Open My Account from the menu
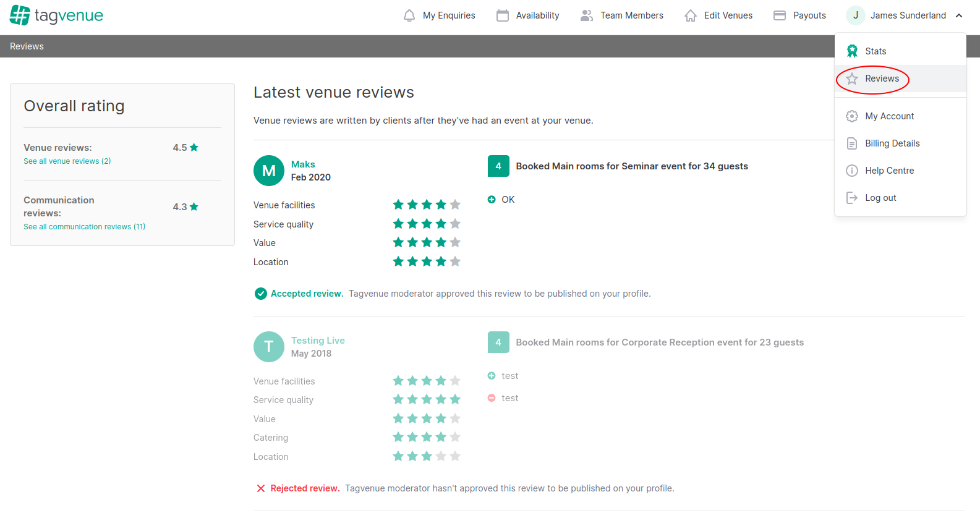The image size is (980, 518). click(x=900, y=116)
